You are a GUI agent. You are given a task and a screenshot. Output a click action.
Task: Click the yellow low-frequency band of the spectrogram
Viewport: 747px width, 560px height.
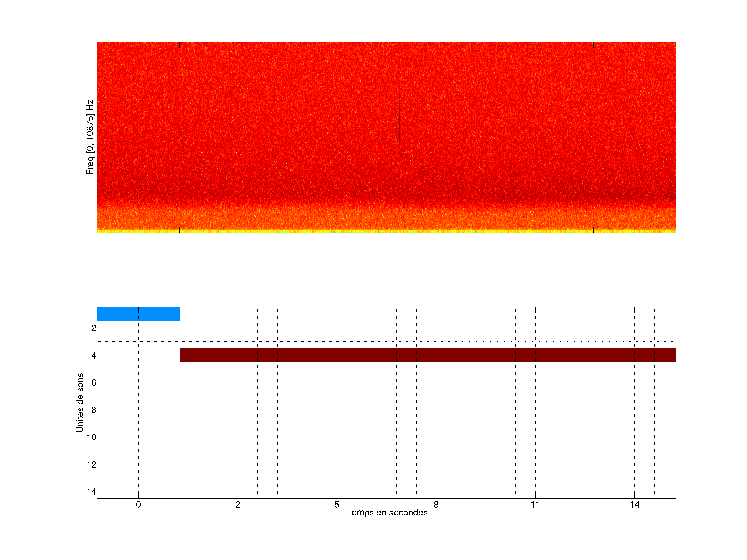[x=386, y=231]
